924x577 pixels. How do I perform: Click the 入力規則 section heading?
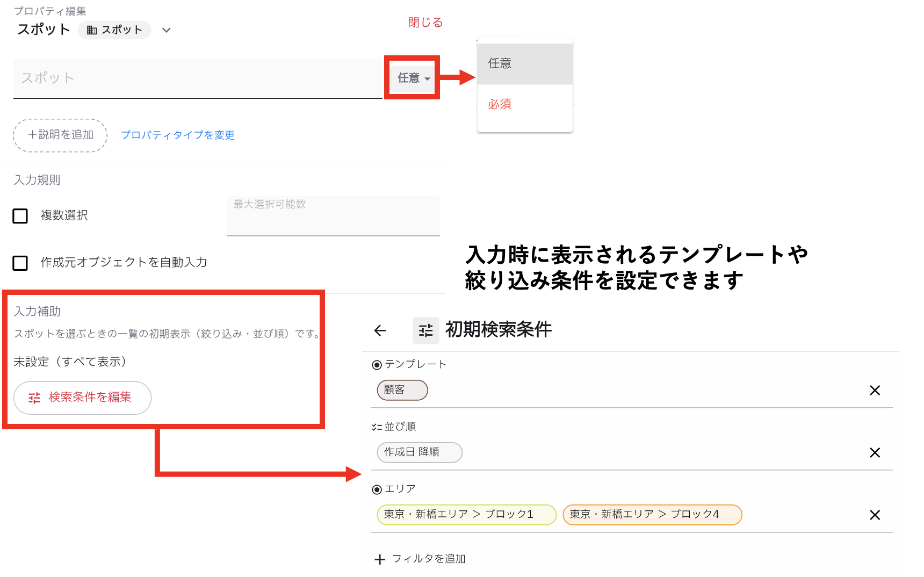pyautogui.click(x=37, y=180)
